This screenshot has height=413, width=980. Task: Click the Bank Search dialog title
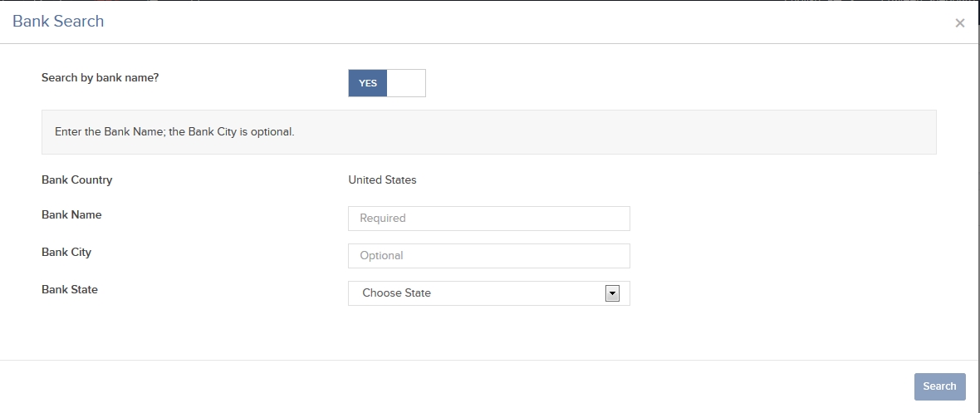point(58,22)
